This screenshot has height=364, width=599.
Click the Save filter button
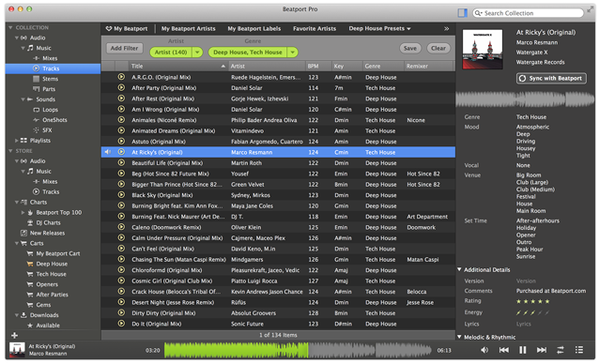tap(410, 48)
